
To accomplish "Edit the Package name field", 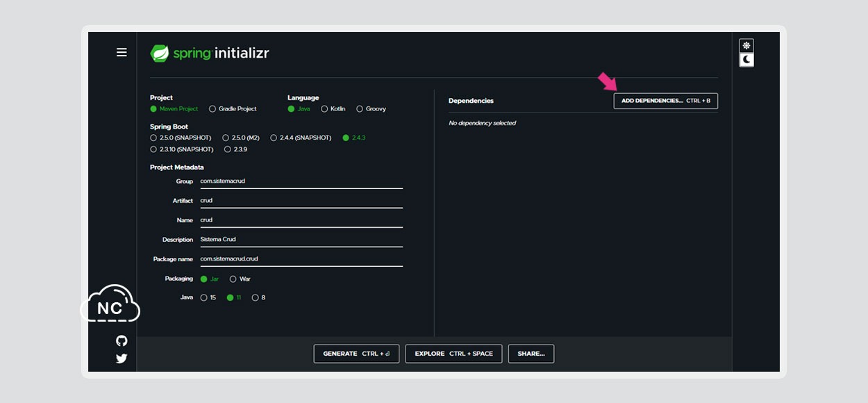I will 301,258.
